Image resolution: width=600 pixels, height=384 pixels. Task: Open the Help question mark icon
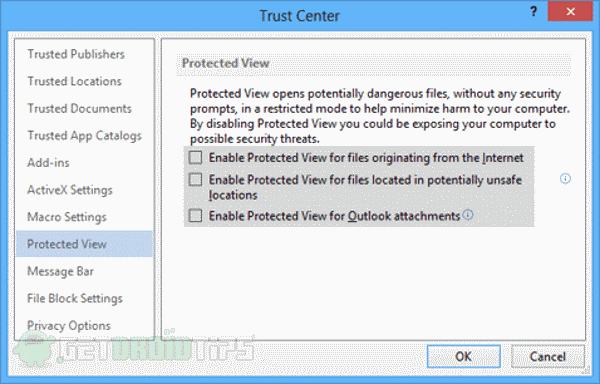[534, 12]
